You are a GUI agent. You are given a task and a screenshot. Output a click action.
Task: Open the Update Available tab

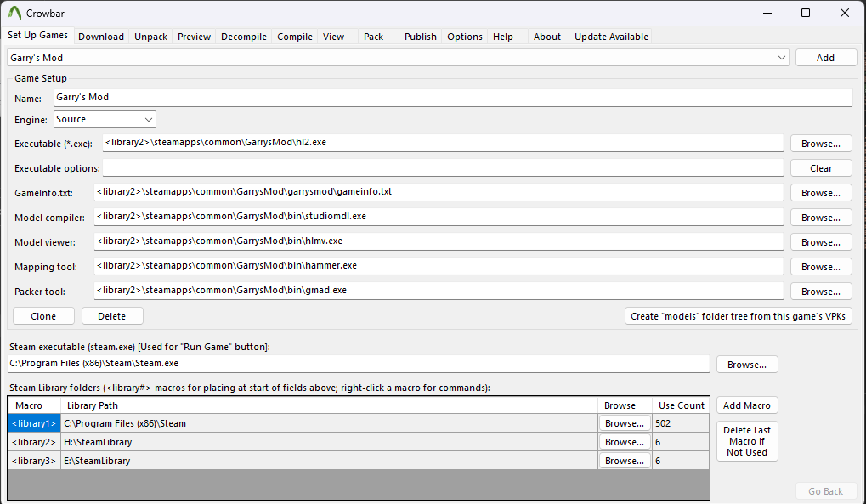tap(611, 37)
